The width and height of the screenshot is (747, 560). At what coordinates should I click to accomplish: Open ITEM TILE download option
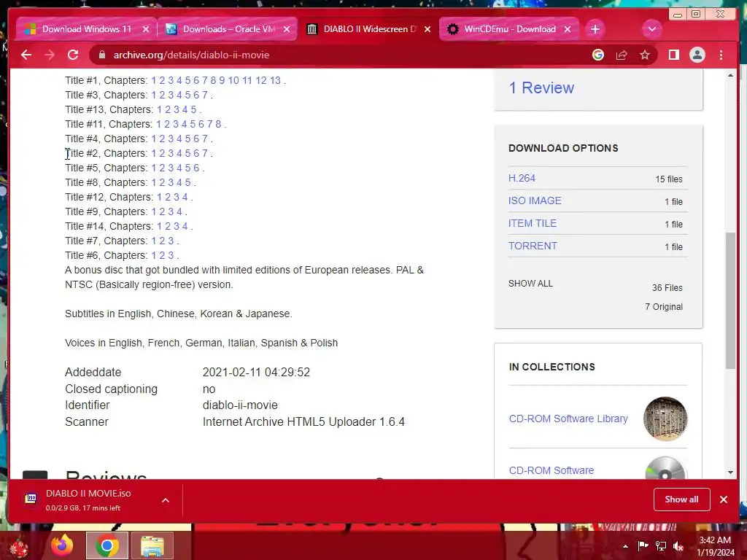[532, 223]
